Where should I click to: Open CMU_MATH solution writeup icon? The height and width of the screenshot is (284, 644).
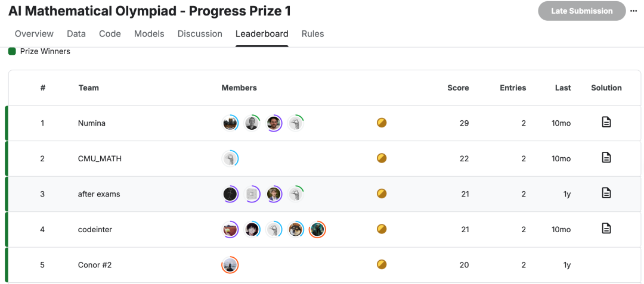pos(606,158)
